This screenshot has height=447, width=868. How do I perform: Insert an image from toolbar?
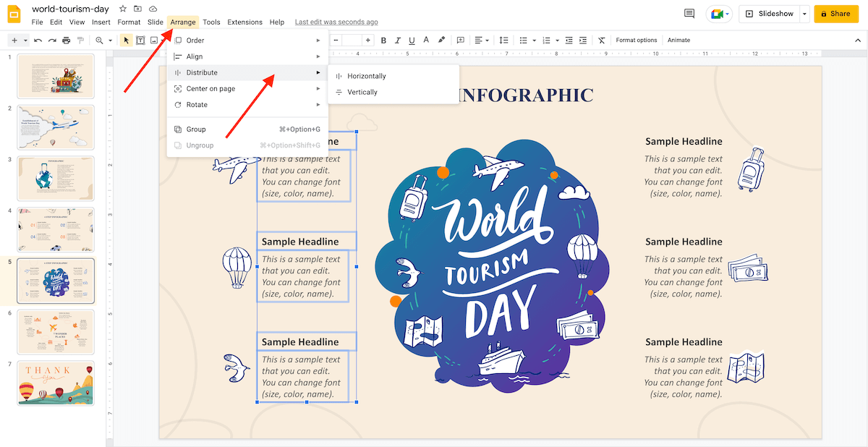coord(154,41)
